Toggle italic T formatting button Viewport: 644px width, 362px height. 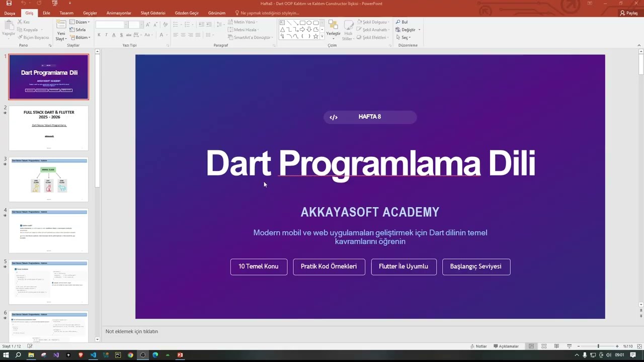coord(106,35)
